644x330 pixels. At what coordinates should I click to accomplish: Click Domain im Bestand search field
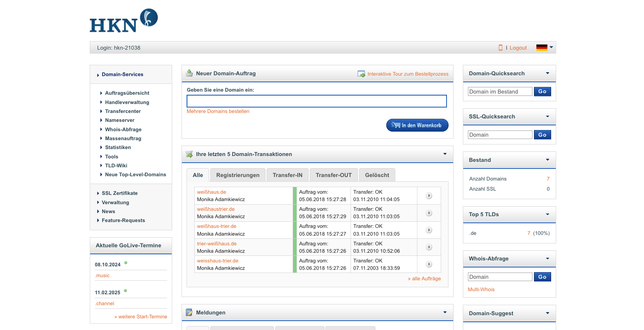click(x=500, y=92)
